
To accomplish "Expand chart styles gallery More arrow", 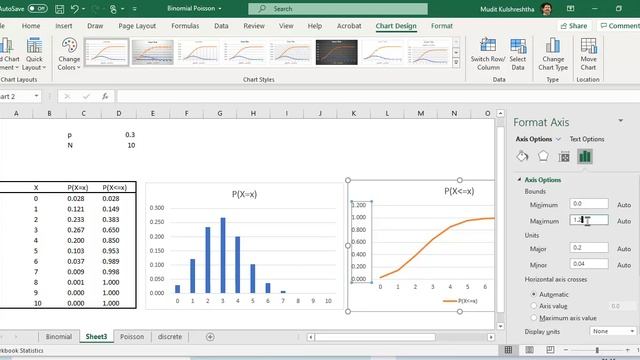I will click(456, 62).
